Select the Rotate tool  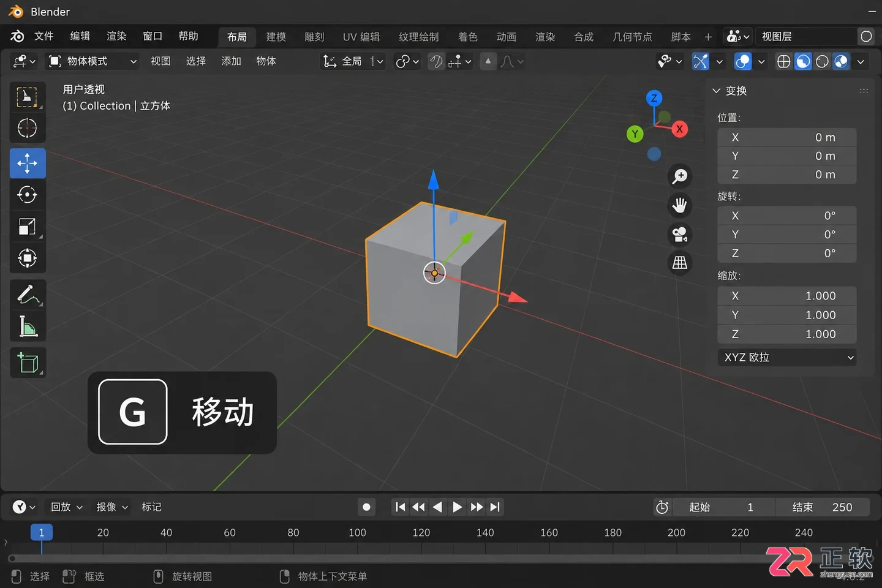tap(28, 195)
